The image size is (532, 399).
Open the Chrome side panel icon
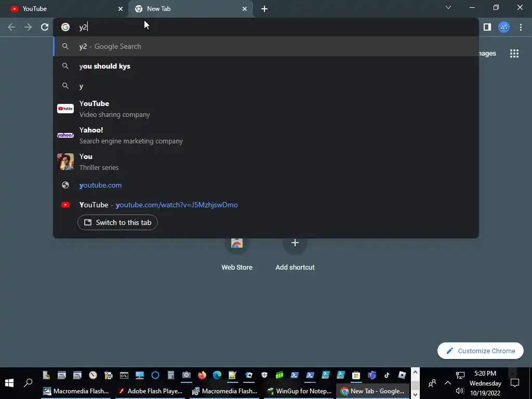487,27
